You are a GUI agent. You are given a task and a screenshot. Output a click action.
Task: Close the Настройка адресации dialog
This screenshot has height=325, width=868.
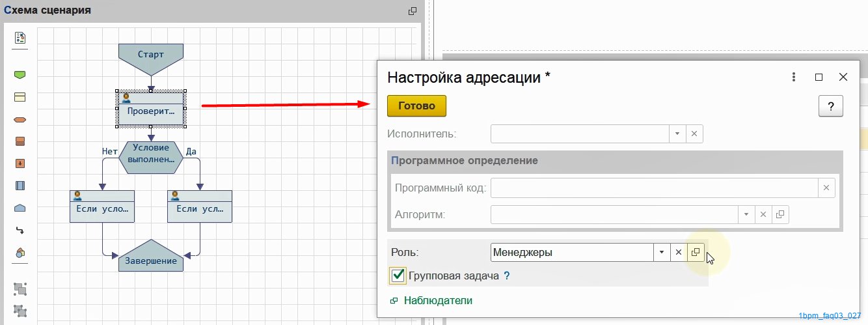(843, 77)
